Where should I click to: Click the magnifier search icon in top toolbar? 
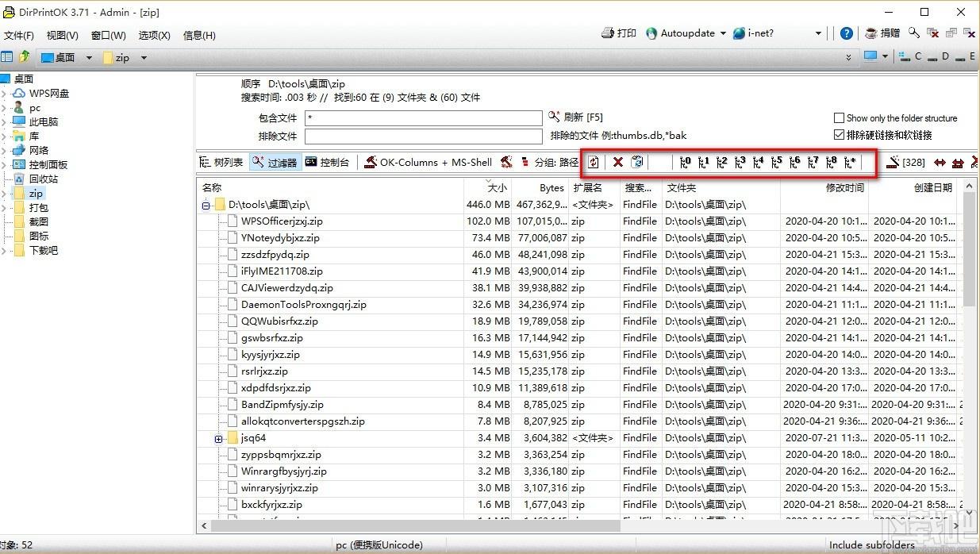coord(914,33)
